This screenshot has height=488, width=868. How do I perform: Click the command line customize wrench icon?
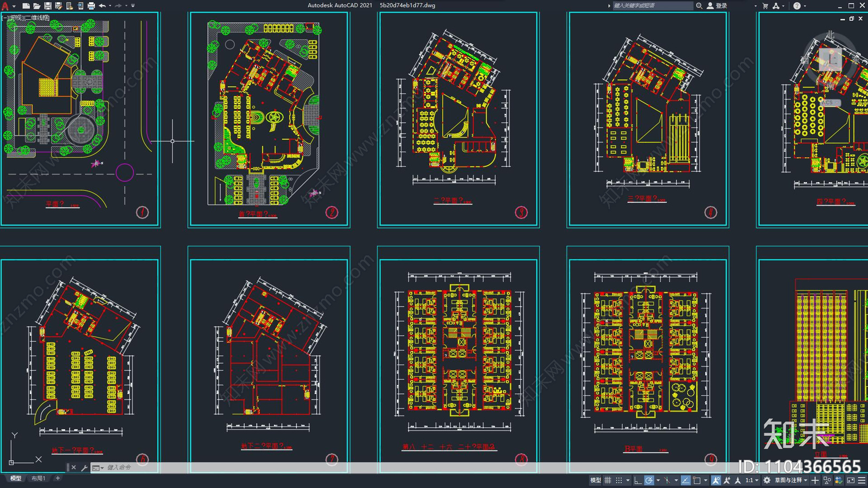click(84, 467)
